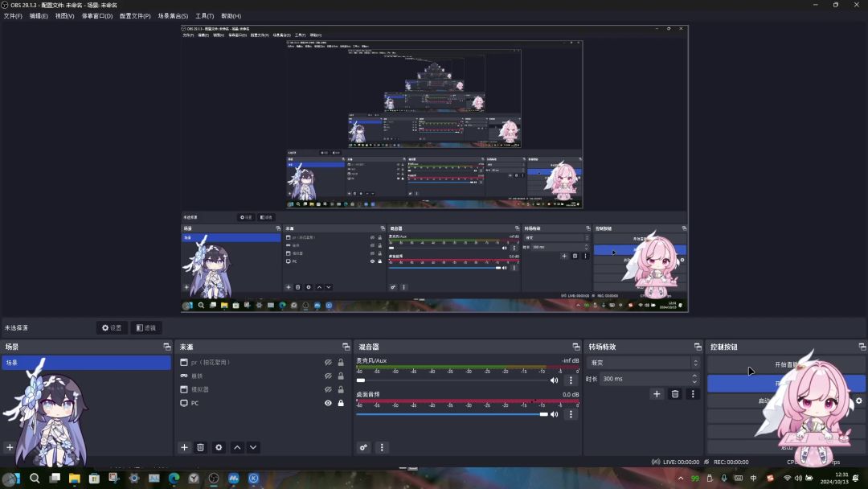Screen dimensions: 868x489
Task: Remove the transition with trash icon
Action: click(x=675, y=394)
